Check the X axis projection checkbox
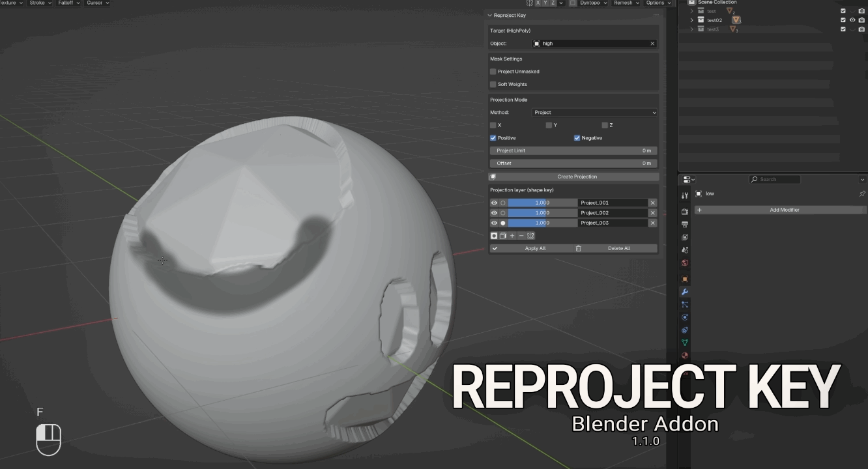 [x=493, y=125]
